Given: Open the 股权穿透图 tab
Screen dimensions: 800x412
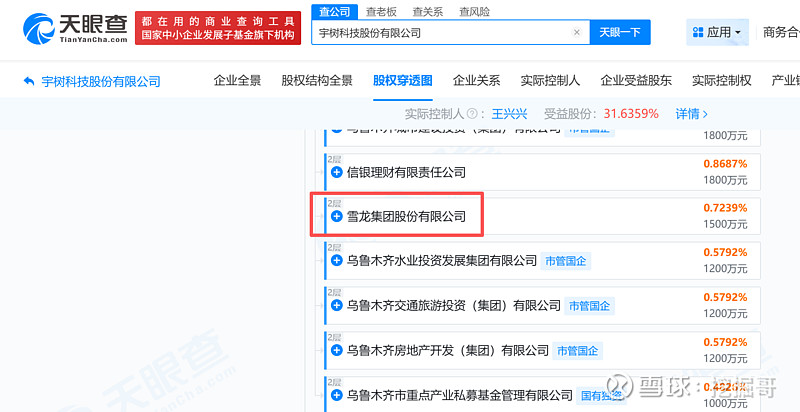Looking at the screenshot, I should 403,81.
